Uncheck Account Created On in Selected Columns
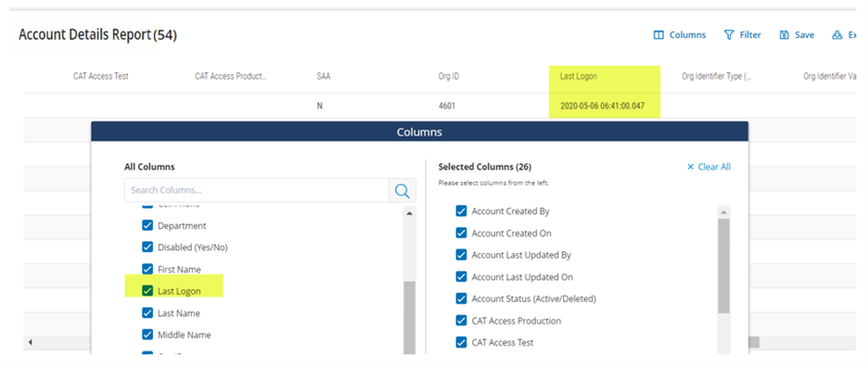The image size is (868, 367). click(461, 233)
